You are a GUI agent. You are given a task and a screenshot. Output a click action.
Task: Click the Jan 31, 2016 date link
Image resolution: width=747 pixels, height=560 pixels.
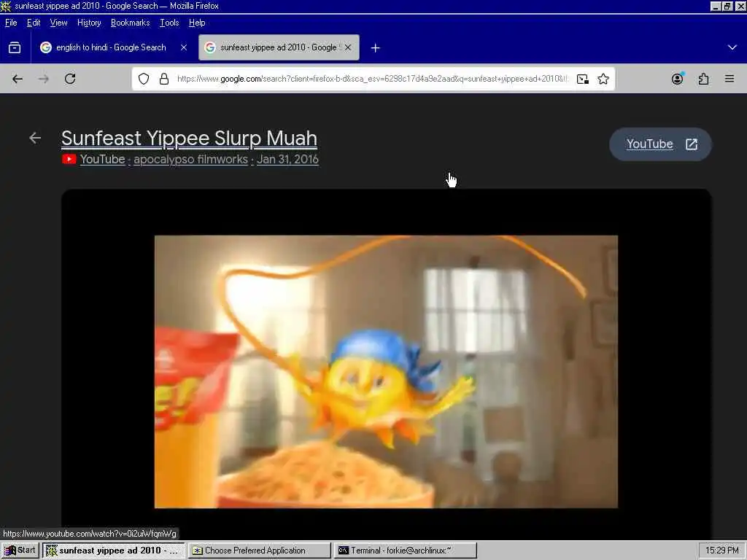click(287, 160)
